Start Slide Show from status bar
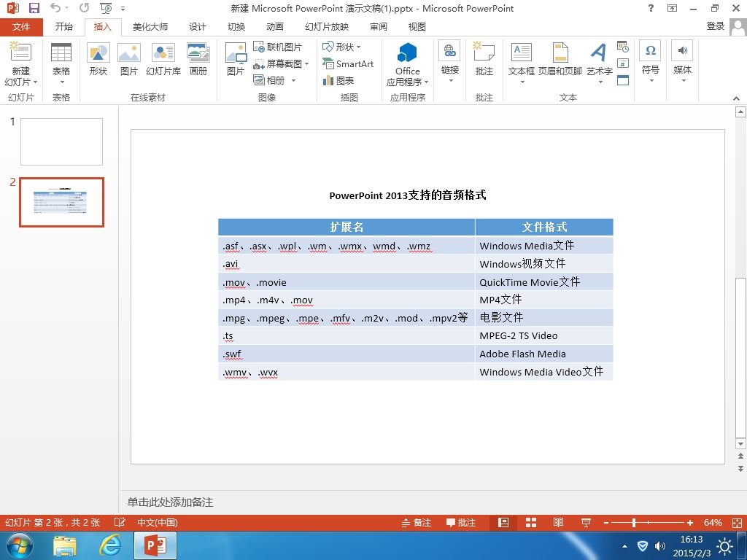Screen dimensions: 747x560 coord(586,522)
